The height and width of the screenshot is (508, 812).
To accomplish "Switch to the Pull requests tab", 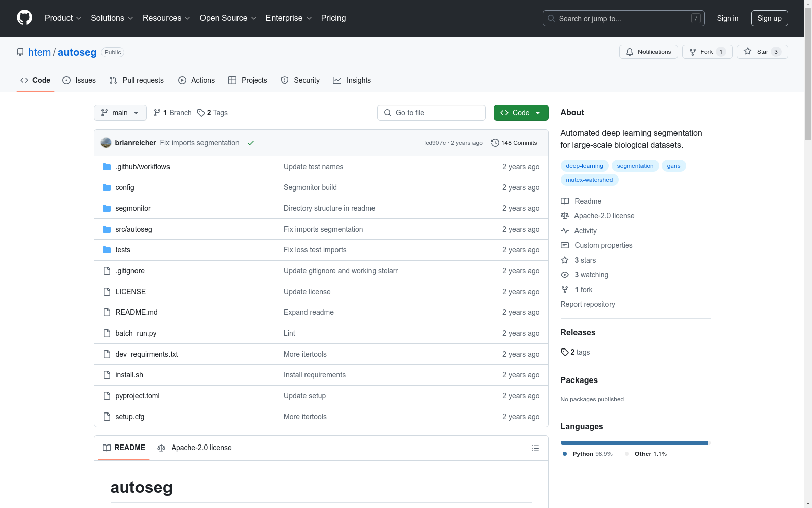I will coord(137,80).
